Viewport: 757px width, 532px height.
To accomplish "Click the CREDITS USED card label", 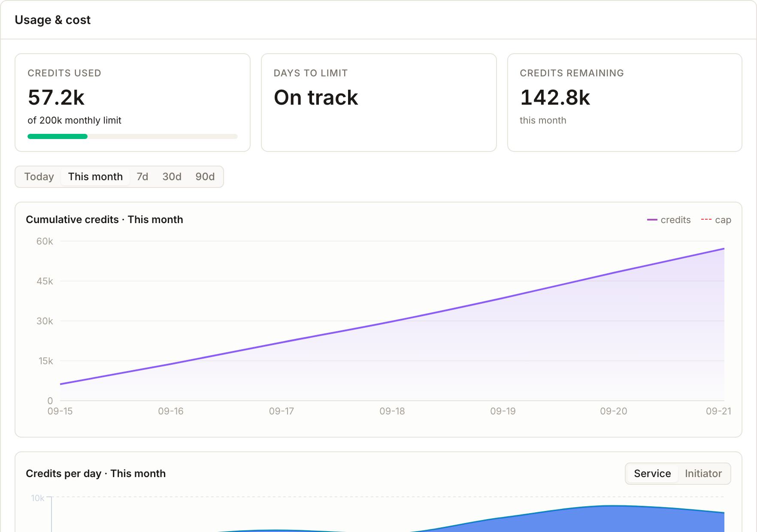I will [64, 73].
